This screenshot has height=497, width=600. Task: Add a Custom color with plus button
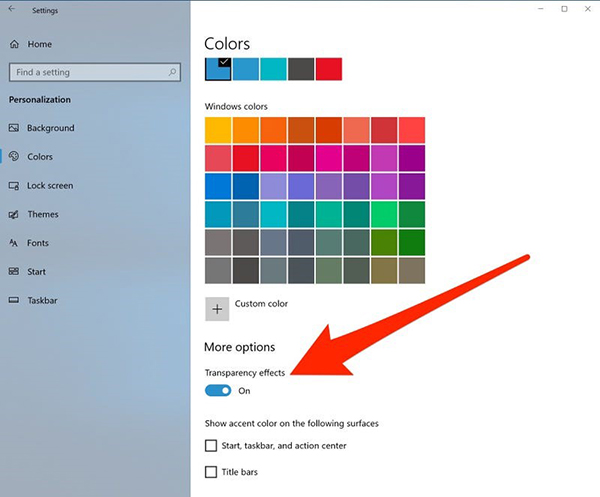217,308
